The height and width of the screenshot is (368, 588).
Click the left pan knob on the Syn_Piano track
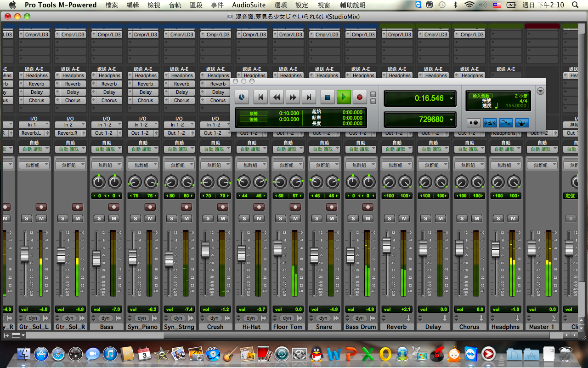135,182
